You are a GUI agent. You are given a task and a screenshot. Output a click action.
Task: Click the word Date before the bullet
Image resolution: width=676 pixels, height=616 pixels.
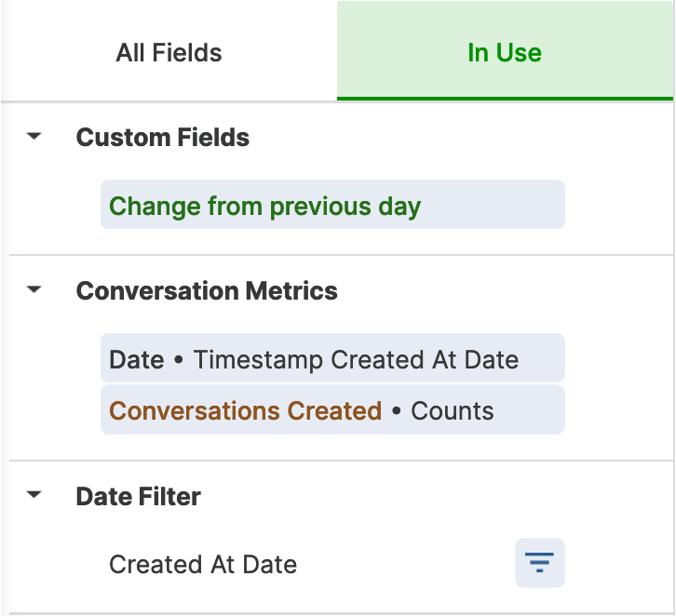click(136, 359)
